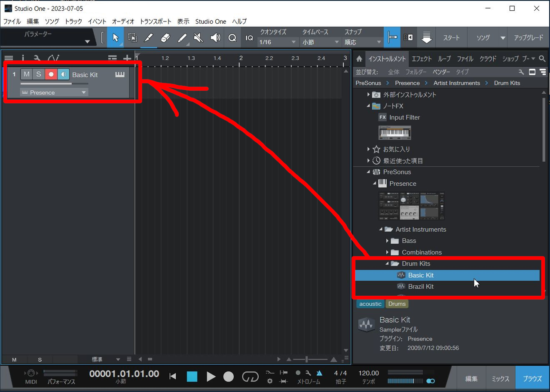
Task: Adjust the timeline horizontal zoom slider
Action: coord(311,359)
